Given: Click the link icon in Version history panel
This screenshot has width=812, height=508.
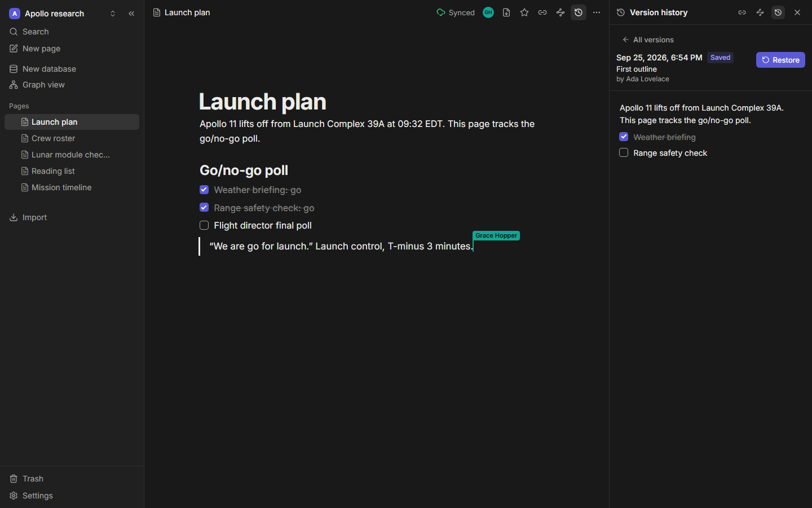Looking at the screenshot, I should [x=742, y=12].
